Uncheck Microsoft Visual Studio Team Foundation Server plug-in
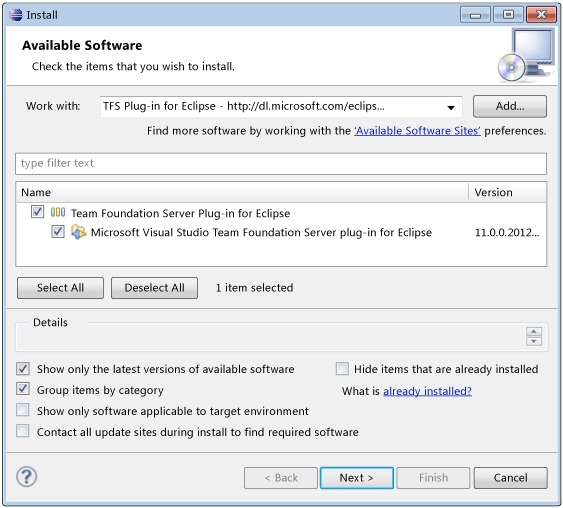 (58, 232)
